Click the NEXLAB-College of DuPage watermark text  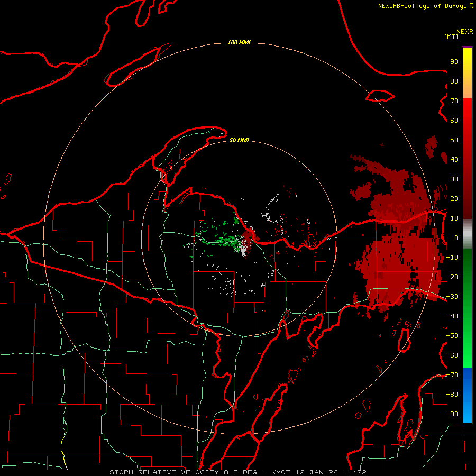(x=425, y=6)
